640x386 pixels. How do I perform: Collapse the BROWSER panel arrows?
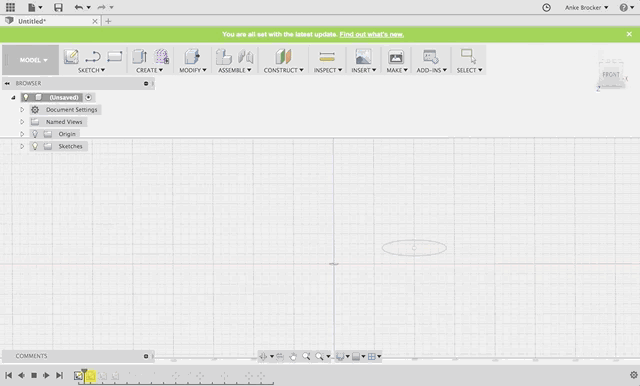[7, 83]
